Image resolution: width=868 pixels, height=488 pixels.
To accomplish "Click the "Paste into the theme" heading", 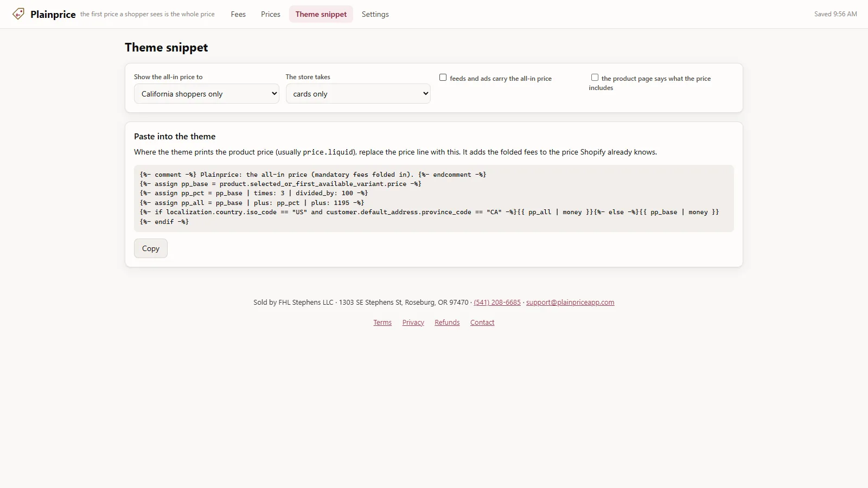I will pos(175,137).
